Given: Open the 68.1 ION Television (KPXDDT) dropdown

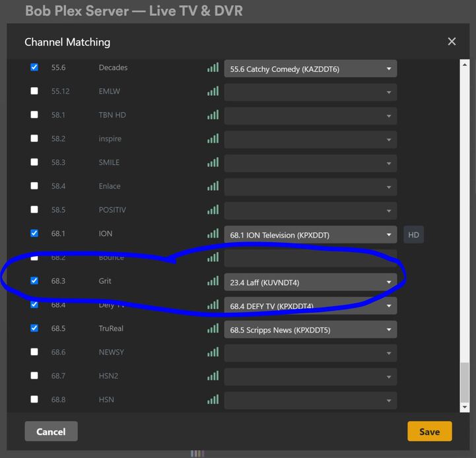Looking at the screenshot, I should point(310,235).
